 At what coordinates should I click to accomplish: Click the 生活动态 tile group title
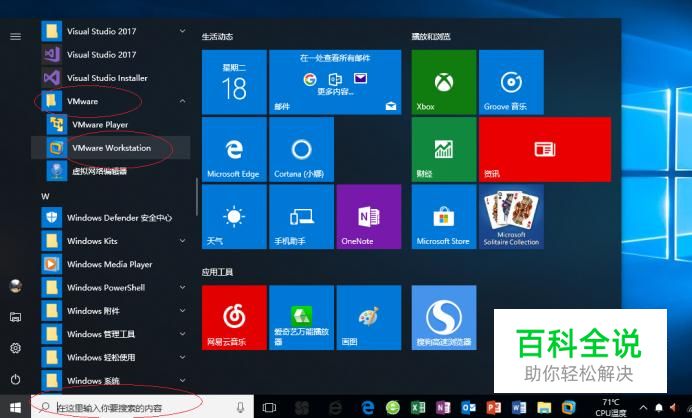pyautogui.click(x=217, y=37)
